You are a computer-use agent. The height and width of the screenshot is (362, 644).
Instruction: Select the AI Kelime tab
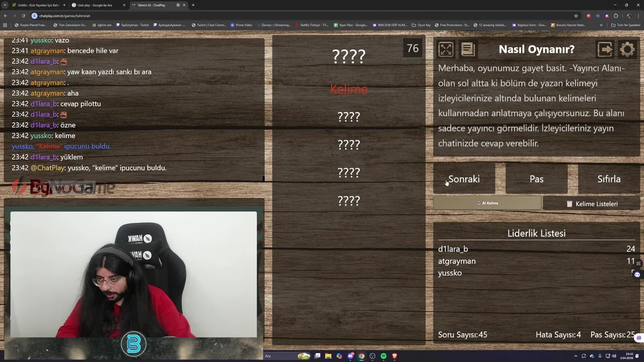[487, 203]
